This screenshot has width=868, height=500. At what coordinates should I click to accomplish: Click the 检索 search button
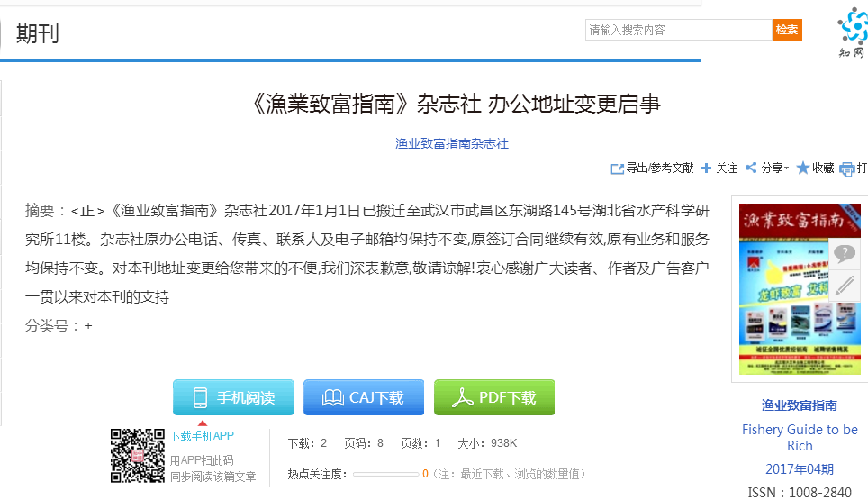coord(787,30)
